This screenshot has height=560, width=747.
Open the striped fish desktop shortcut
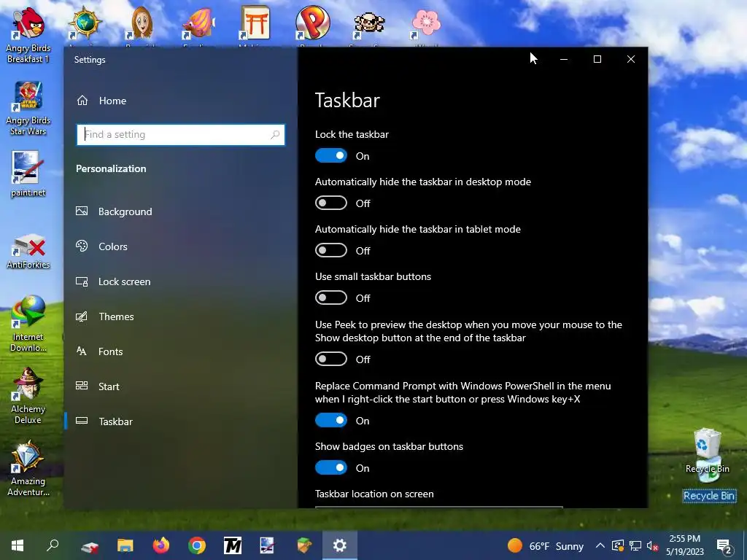point(198,24)
